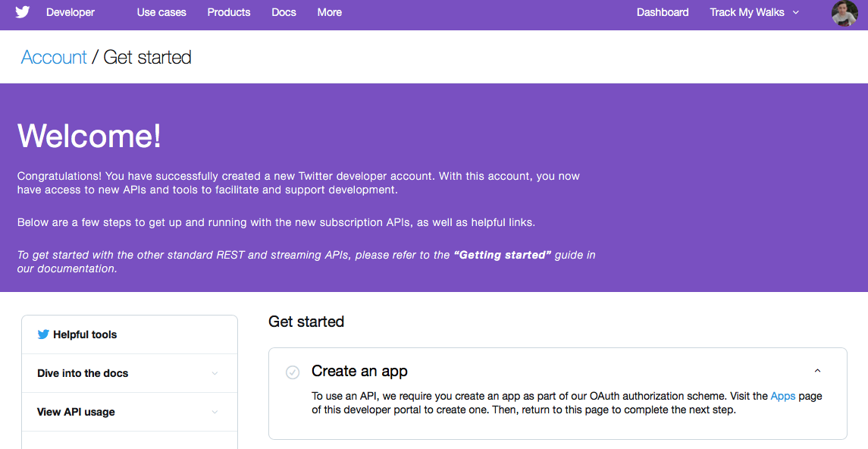Open the Products menu

(x=229, y=12)
